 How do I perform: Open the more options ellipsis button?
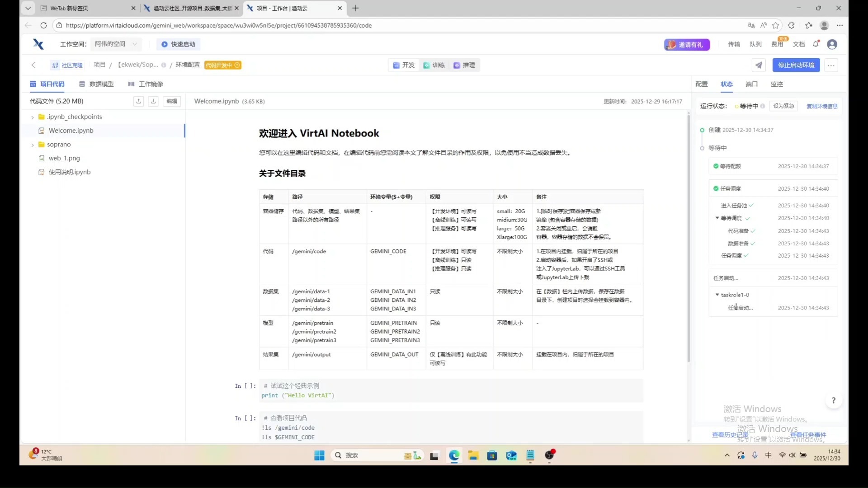(831, 65)
